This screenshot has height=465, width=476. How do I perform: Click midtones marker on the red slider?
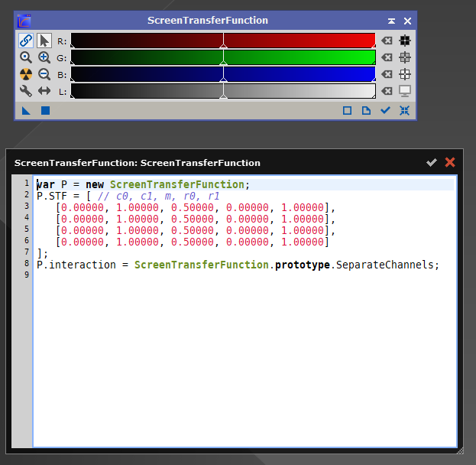[x=223, y=45]
